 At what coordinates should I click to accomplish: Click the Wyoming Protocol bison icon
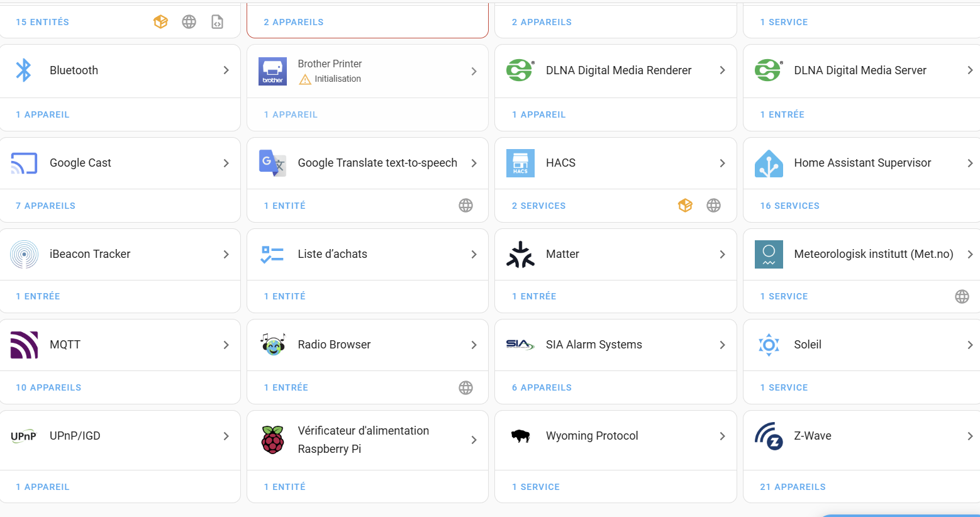[520, 436]
